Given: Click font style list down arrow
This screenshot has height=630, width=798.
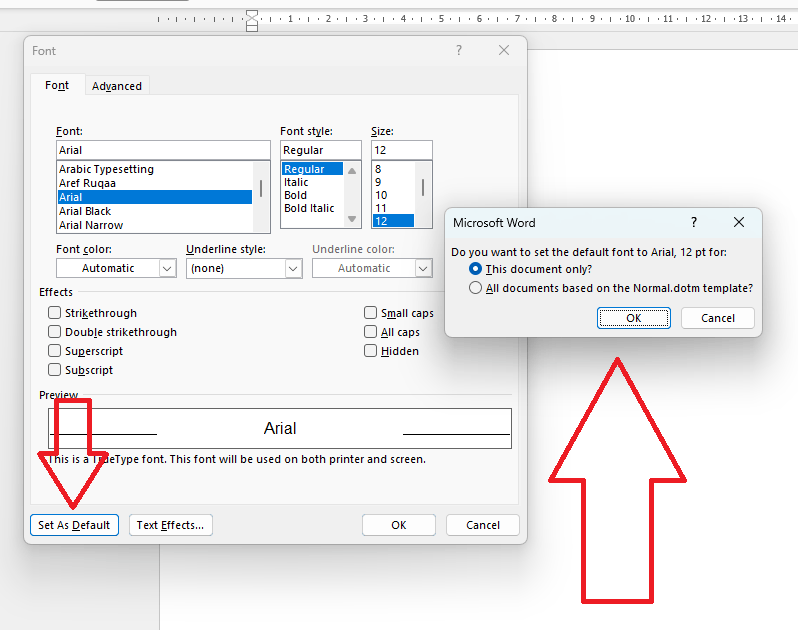Looking at the screenshot, I should pyautogui.click(x=352, y=219).
